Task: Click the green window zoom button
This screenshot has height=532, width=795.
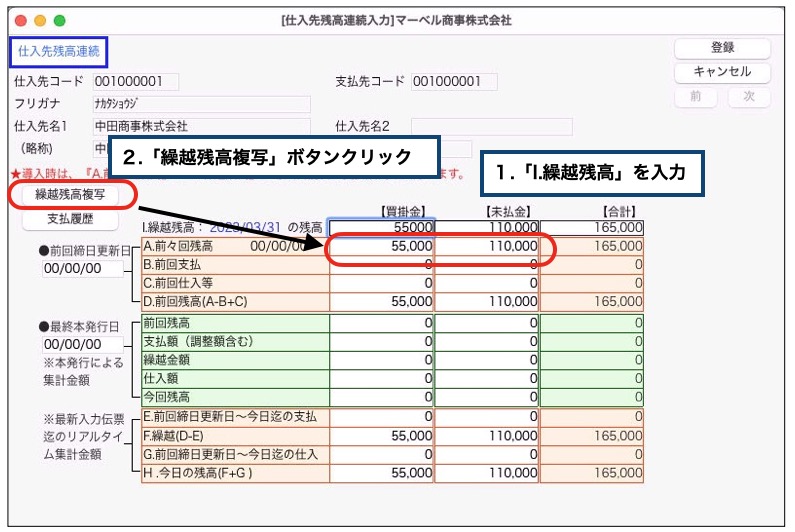Action: pyautogui.click(x=59, y=20)
